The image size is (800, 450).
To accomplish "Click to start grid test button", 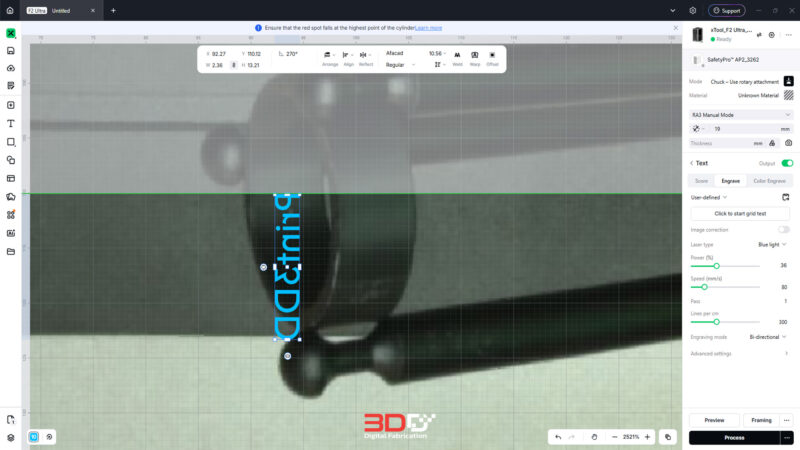I will click(740, 214).
